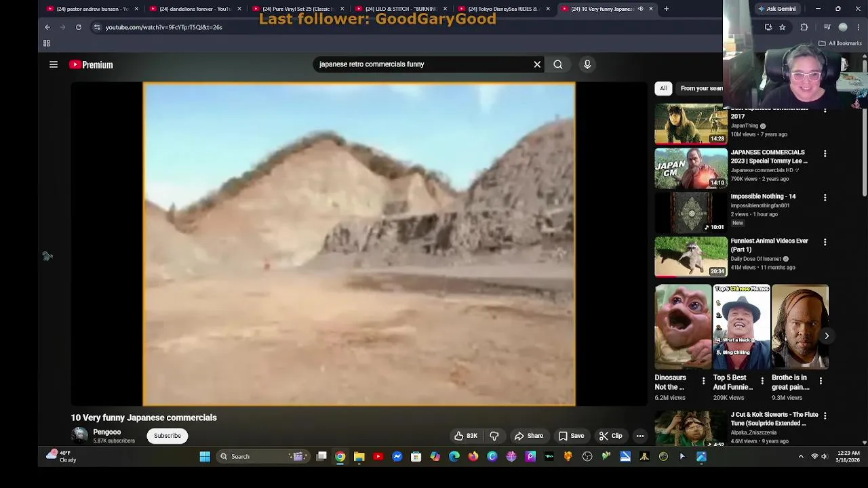The width and height of the screenshot is (868, 488).
Task: Open Japanese Commercials 2023 Tommy Lee video
Action: pyautogui.click(x=691, y=169)
